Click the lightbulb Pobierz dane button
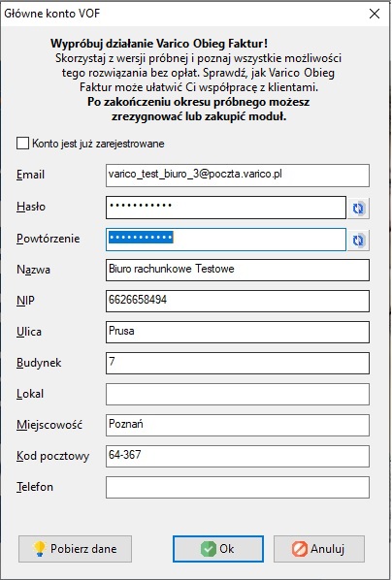This screenshot has width=392, height=580. click(x=75, y=549)
